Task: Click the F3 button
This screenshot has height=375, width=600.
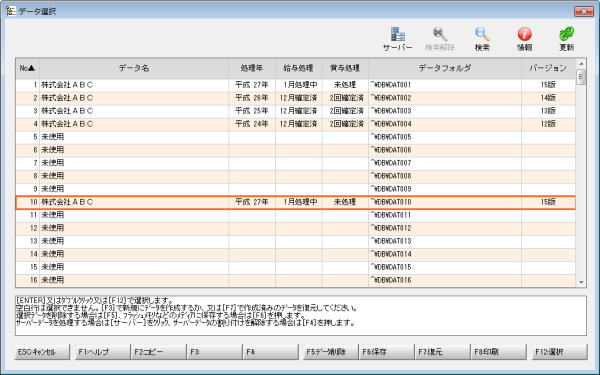Action: (x=215, y=352)
